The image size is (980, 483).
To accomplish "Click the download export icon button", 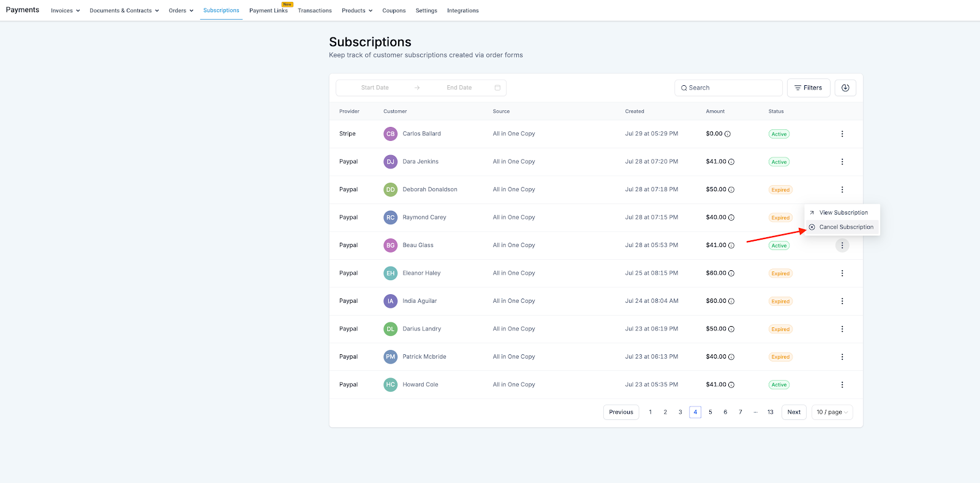I will tap(845, 88).
